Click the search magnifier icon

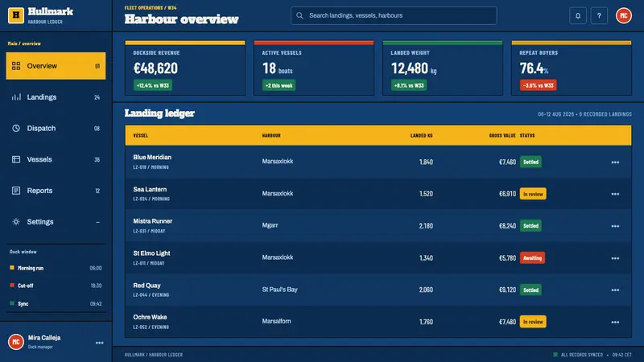299,15
